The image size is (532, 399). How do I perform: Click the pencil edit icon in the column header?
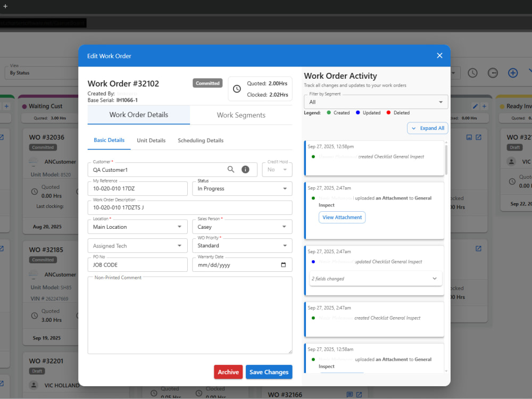[x=475, y=106]
